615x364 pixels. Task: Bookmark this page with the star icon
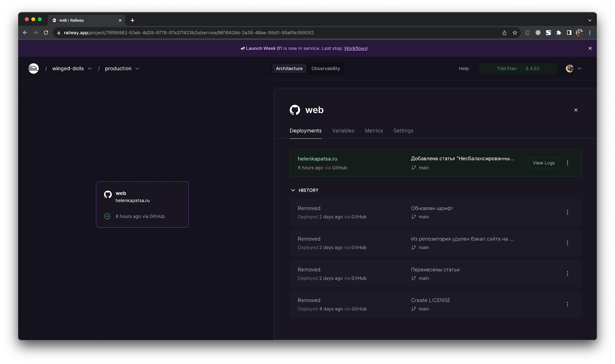515,33
